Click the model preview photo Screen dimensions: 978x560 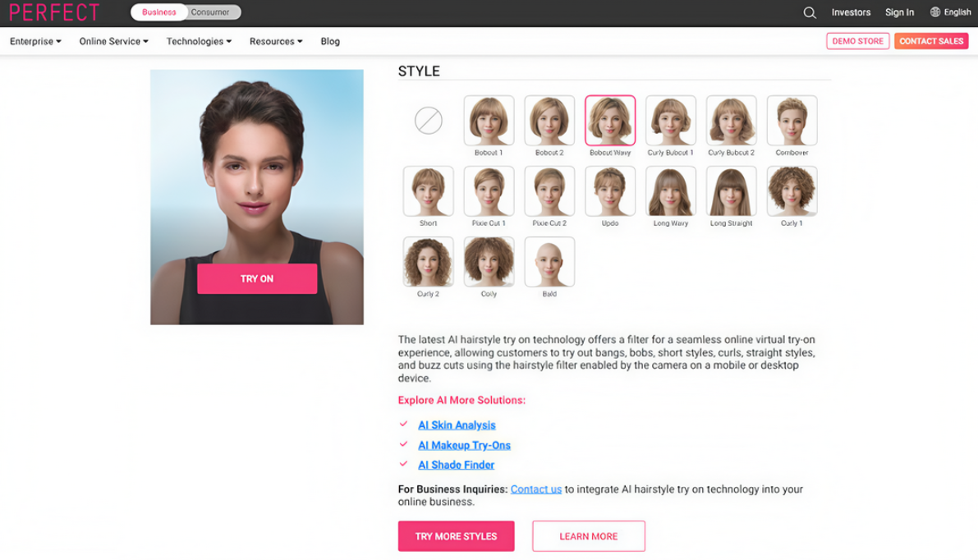pyautogui.click(x=257, y=197)
